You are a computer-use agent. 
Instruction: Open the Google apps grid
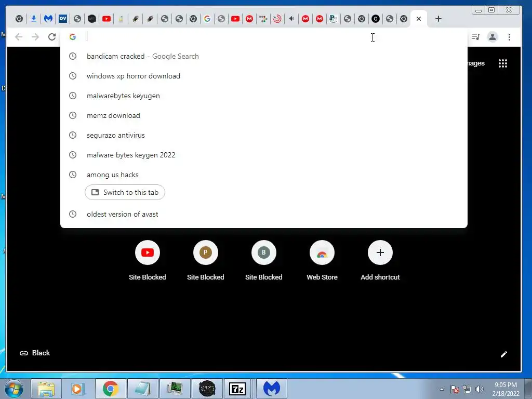[503, 63]
